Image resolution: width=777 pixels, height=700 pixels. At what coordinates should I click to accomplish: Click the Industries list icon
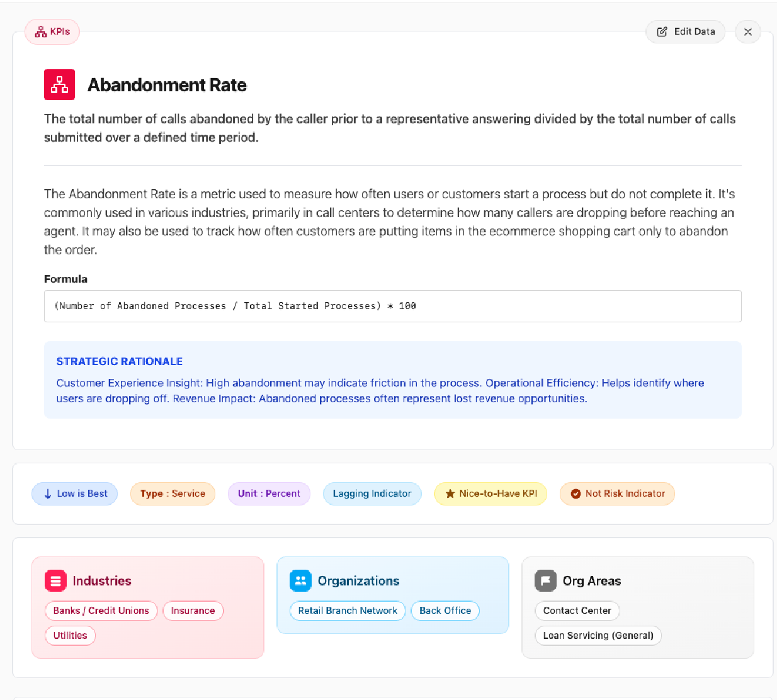[55, 580]
